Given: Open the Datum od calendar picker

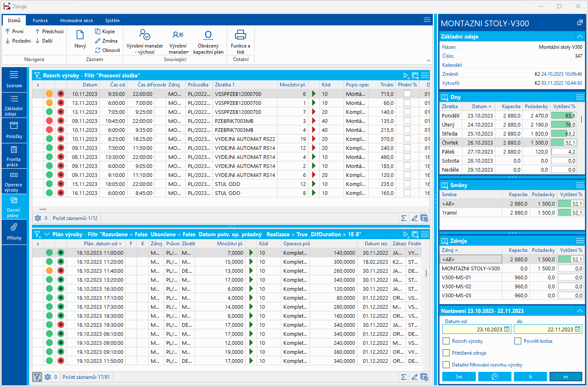Looking at the screenshot, I should tap(507, 329).
